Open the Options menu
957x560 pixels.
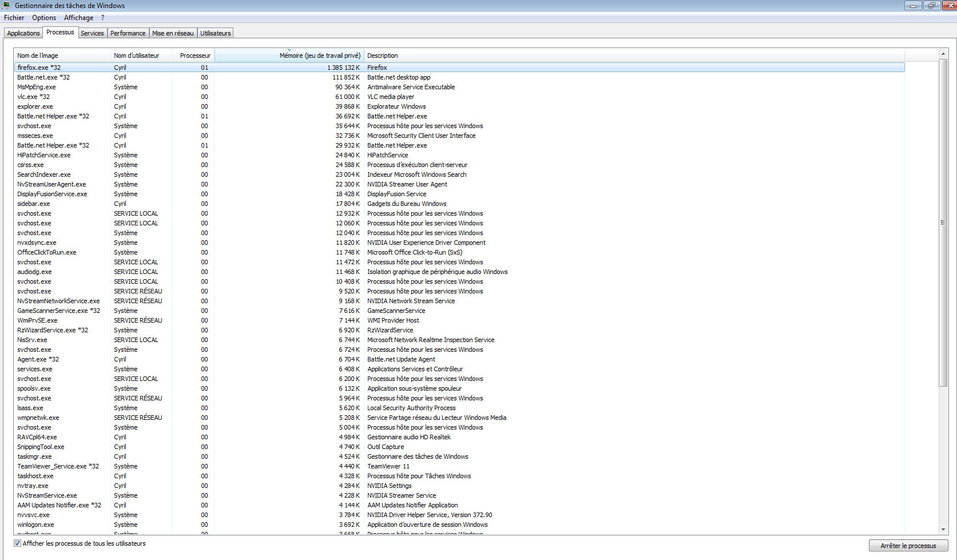pyautogui.click(x=44, y=18)
